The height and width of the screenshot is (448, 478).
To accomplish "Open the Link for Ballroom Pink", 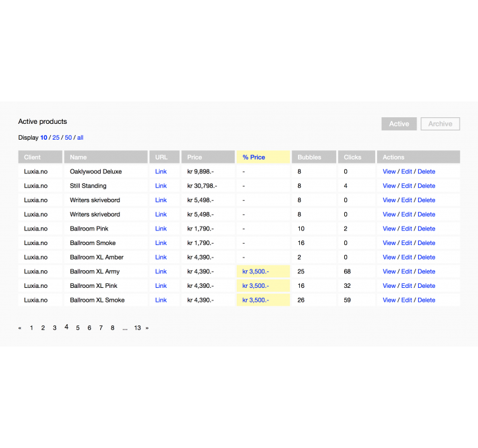I will (161, 229).
